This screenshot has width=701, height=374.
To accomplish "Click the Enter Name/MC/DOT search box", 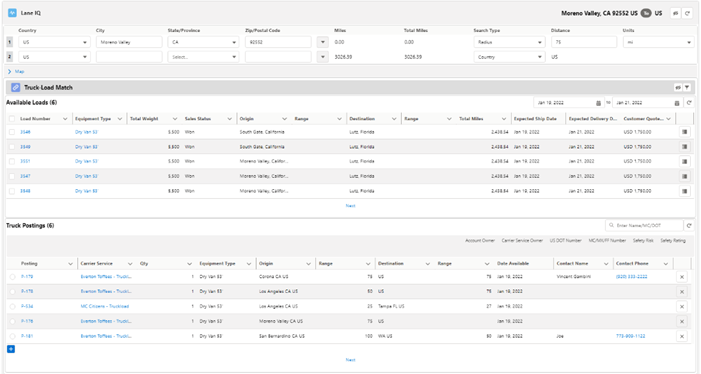I will pyautogui.click(x=644, y=226).
